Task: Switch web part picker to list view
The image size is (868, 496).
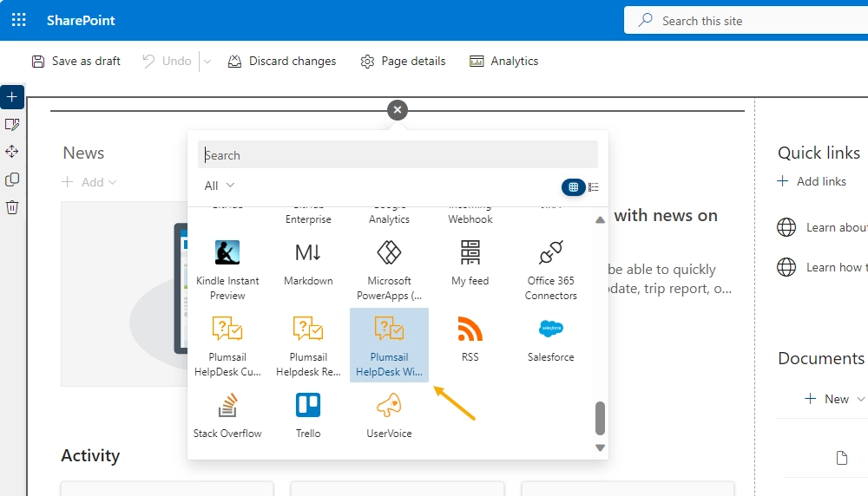Action: point(594,187)
